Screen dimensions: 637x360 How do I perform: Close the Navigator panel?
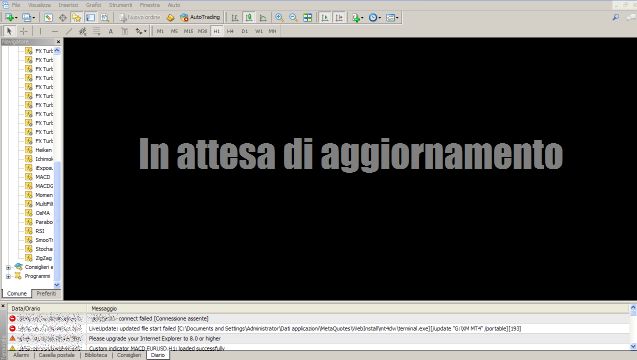click(58, 42)
